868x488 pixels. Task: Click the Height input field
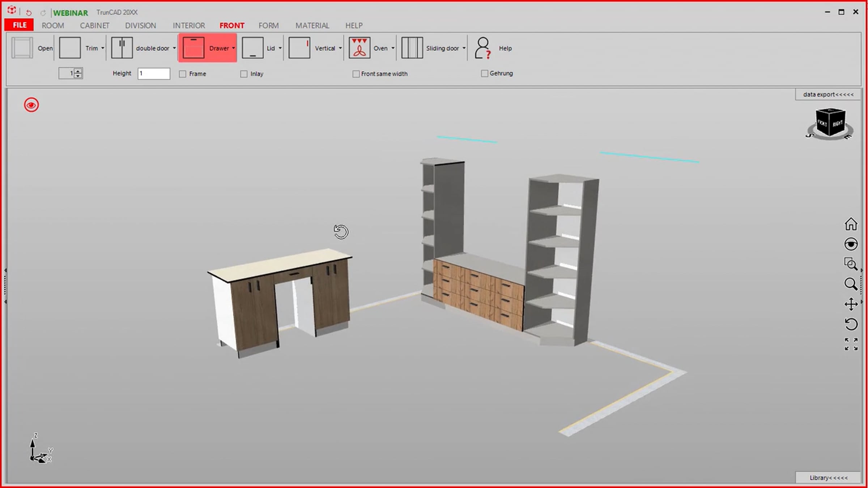coord(154,73)
